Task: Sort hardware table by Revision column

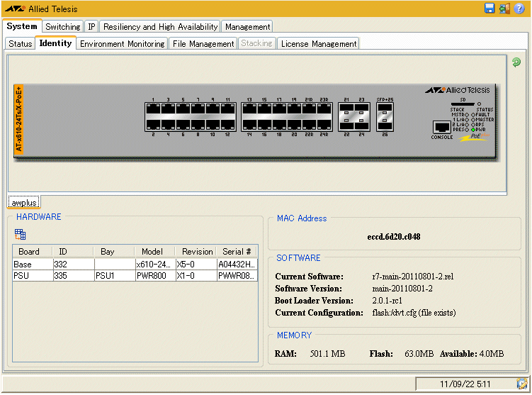Action: coord(196,251)
